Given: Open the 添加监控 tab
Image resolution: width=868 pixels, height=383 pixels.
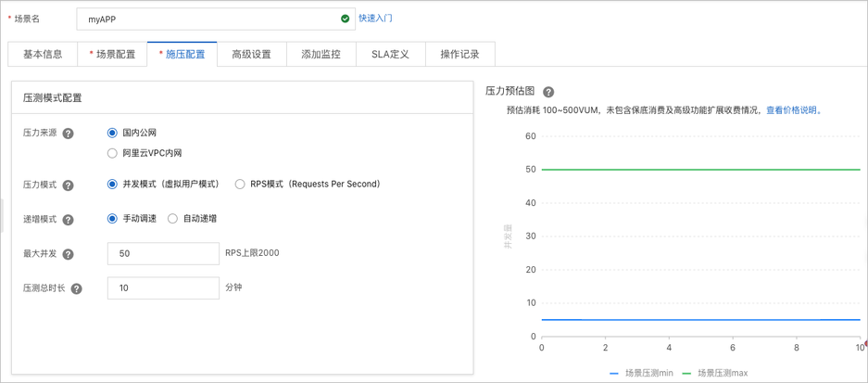Looking at the screenshot, I should 321,55.
